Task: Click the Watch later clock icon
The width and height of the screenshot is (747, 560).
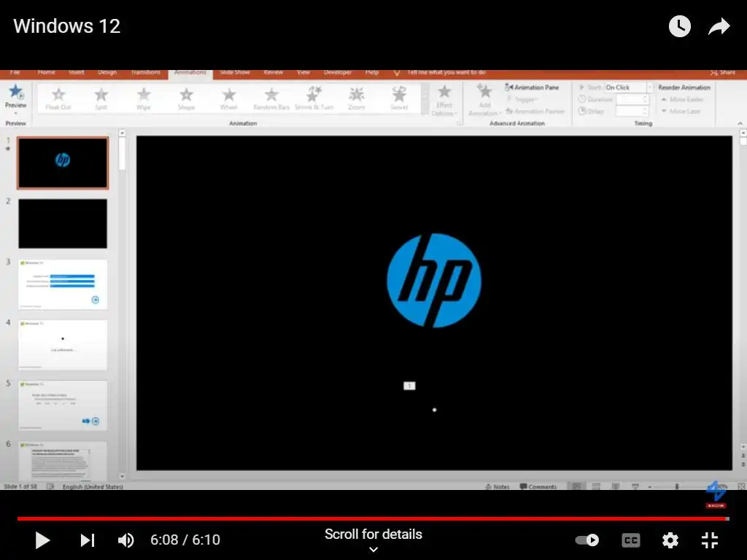Action: (x=679, y=26)
